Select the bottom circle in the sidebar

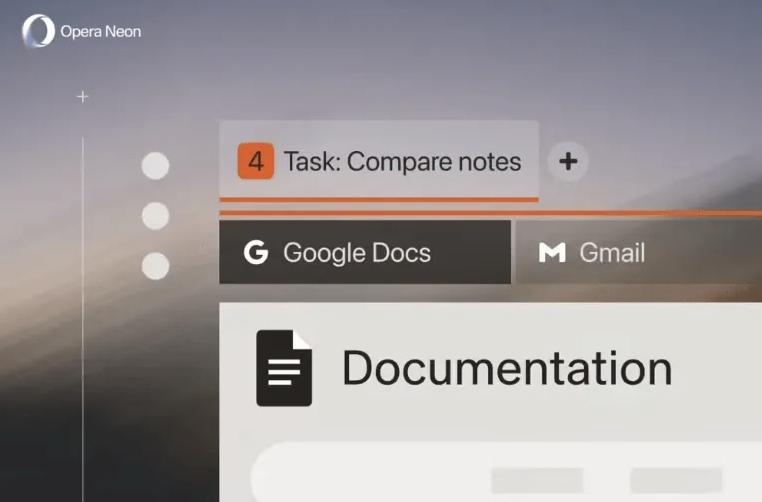(x=155, y=266)
